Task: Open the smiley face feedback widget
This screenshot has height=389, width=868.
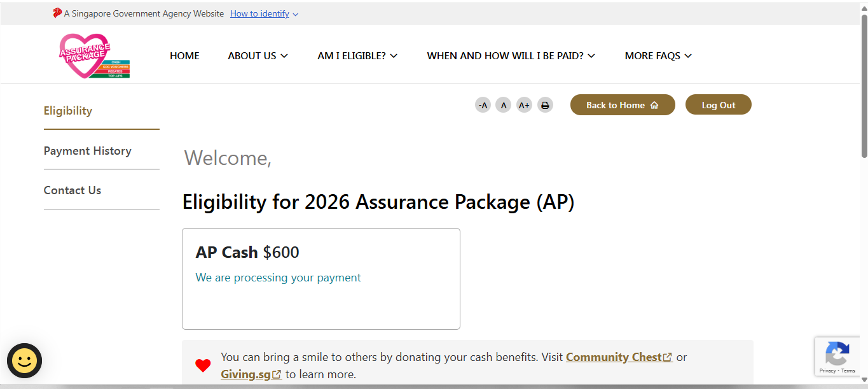Action: [25, 361]
